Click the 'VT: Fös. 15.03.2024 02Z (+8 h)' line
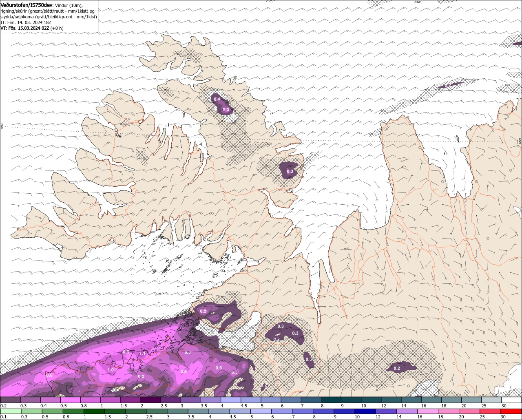Screen dimensions: 522x420 coord(32,28)
